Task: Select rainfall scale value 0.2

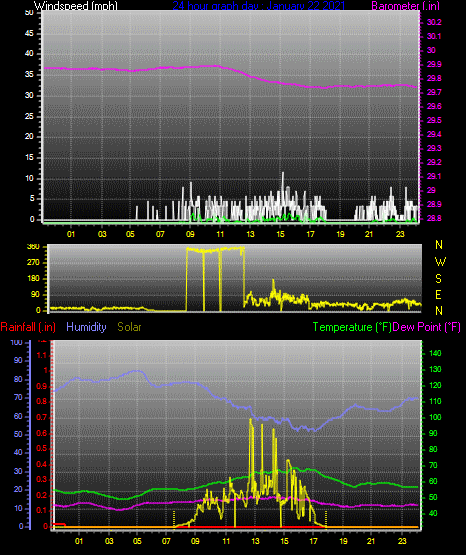Action: pos(42,495)
